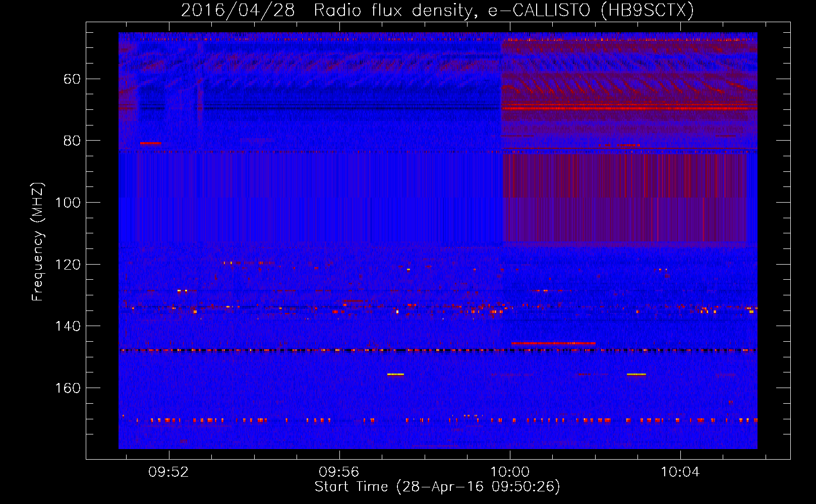Click the 10:04 time tick label
816x504 pixels.
[680, 472]
